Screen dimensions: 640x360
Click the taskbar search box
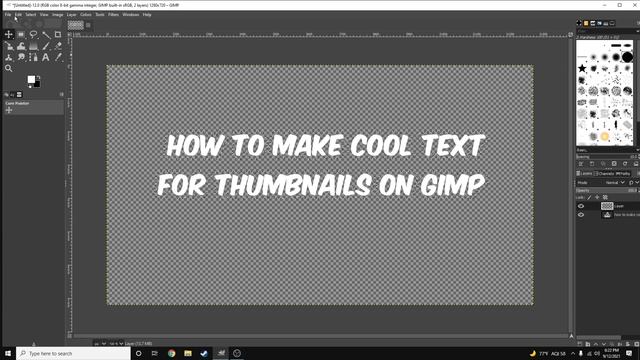click(x=73, y=353)
